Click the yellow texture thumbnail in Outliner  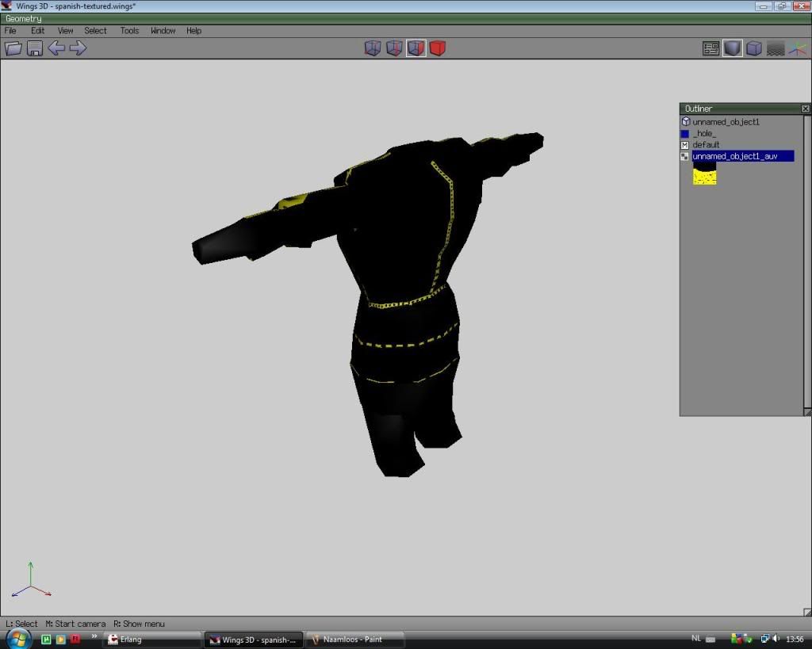point(704,175)
